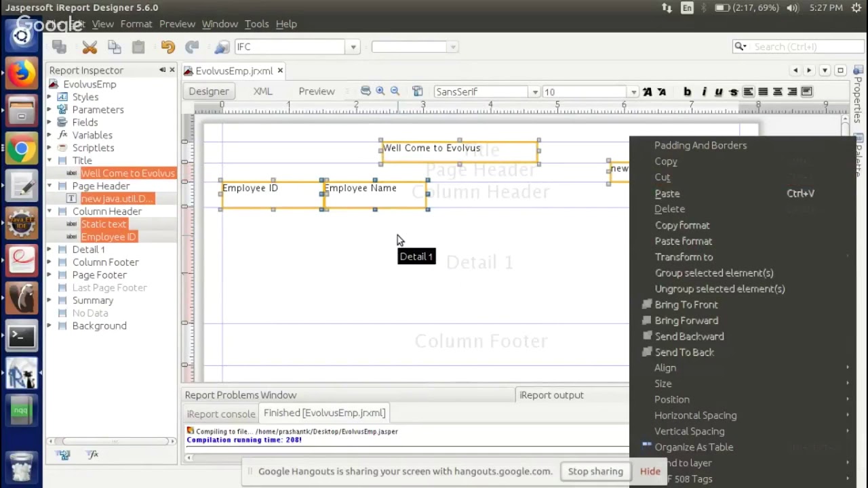The width and height of the screenshot is (868, 488).
Task: Select the Well Come to Evolvus tree item
Action: point(127,173)
